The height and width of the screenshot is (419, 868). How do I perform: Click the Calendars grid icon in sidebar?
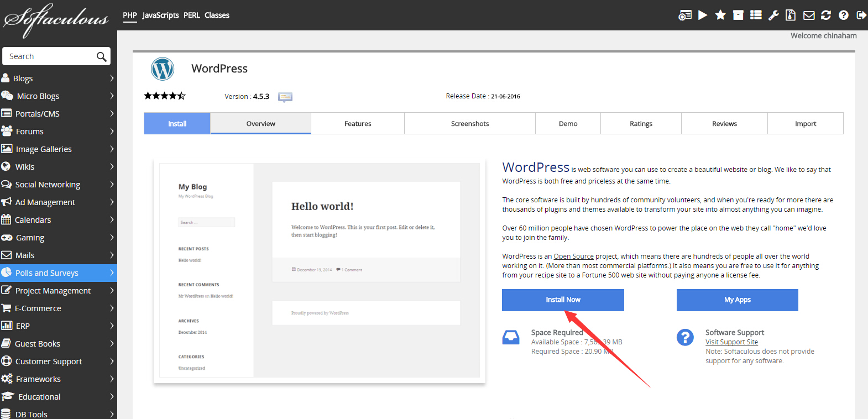pos(6,219)
